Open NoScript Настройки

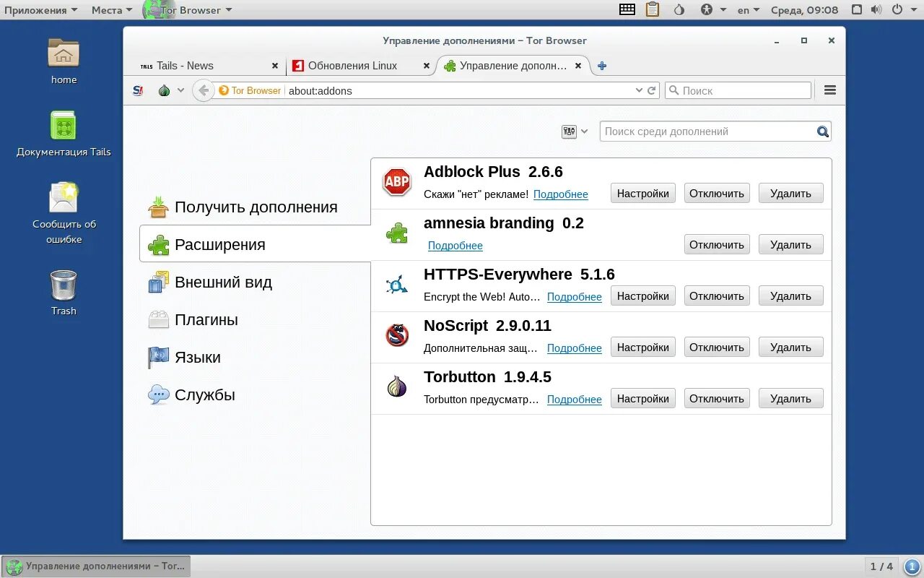point(643,347)
